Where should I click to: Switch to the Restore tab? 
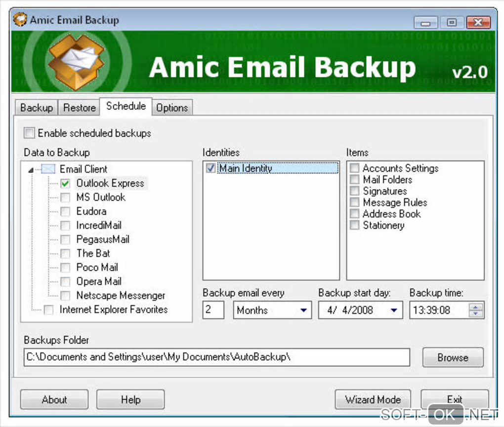(x=80, y=107)
